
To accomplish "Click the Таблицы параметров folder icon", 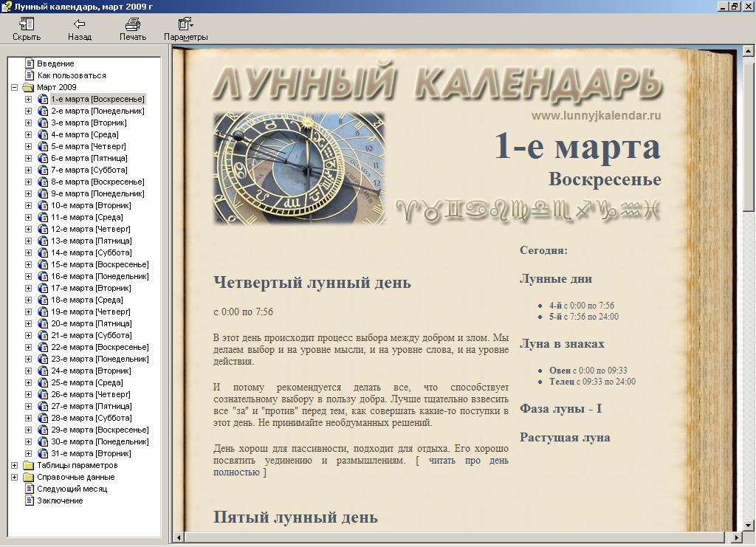I will (x=29, y=466).
